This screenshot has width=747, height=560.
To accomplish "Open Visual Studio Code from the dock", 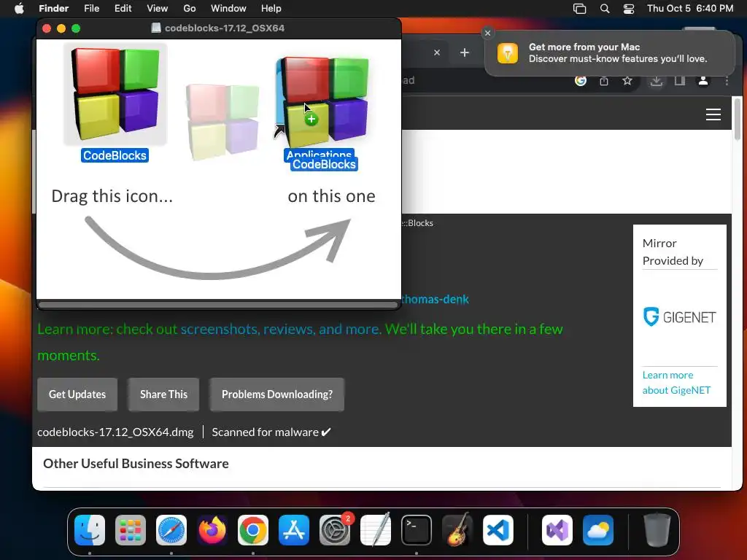I will coord(498,530).
